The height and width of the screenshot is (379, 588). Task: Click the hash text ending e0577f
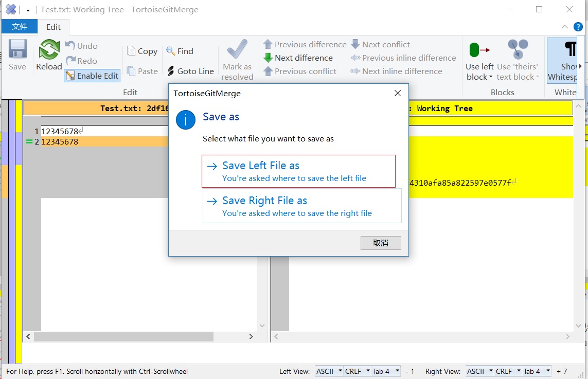pos(460,183)
